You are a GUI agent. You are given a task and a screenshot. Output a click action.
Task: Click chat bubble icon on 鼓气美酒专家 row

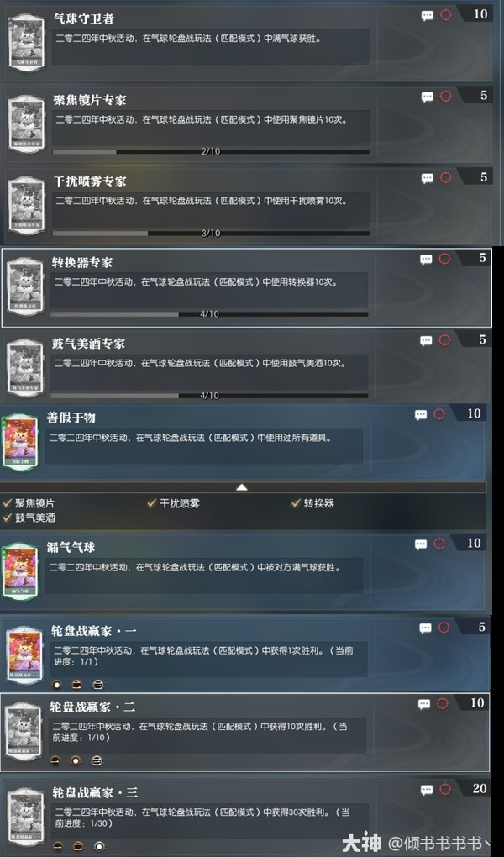point(426,340)
